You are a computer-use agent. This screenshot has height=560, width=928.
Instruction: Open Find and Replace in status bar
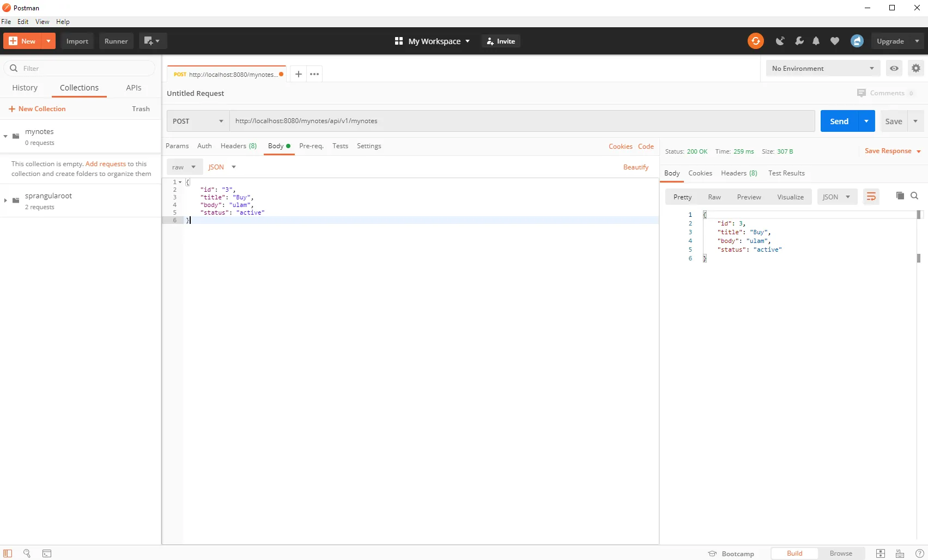(x=27, y=553)
